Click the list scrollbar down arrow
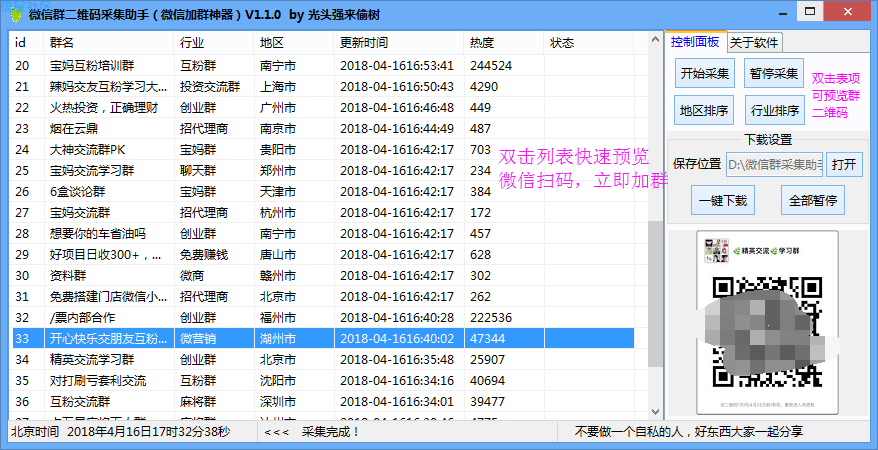The height and width of the screenshot is (450, 878). pos(655,412)
